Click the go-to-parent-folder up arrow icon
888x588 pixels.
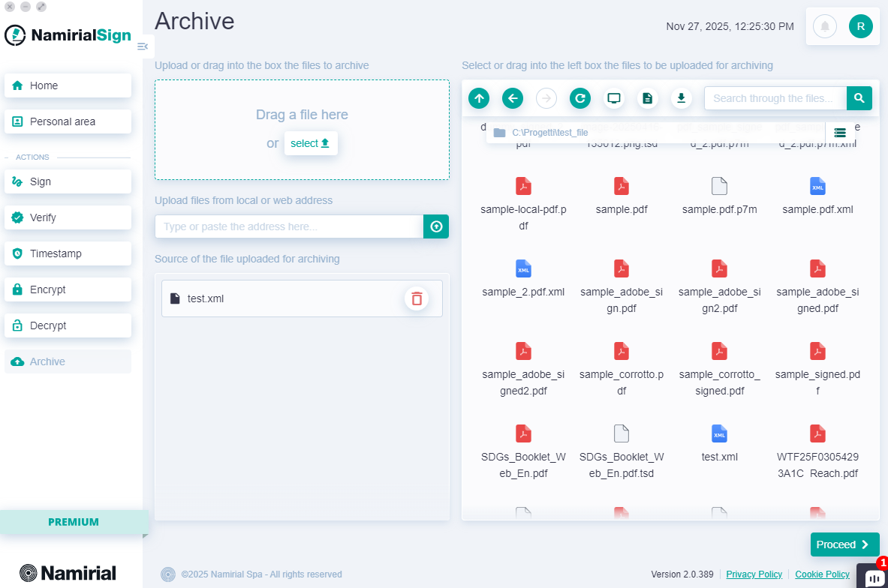(478, 97)
